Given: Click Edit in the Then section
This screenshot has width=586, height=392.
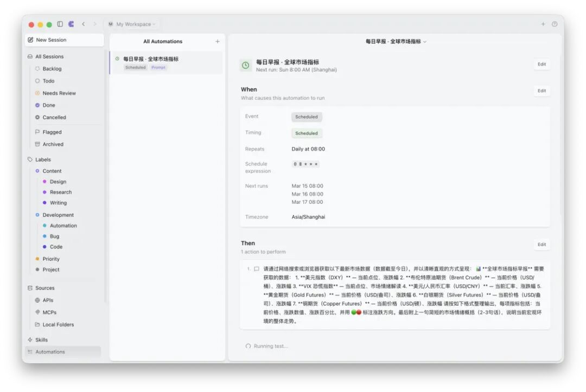Looking at the screenshot, I should pos(542,245).
